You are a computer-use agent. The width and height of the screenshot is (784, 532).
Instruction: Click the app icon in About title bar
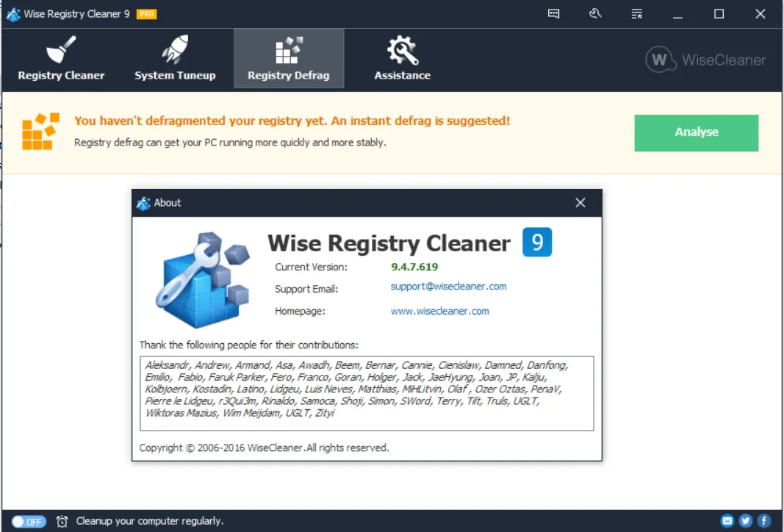tap(143, 203)
